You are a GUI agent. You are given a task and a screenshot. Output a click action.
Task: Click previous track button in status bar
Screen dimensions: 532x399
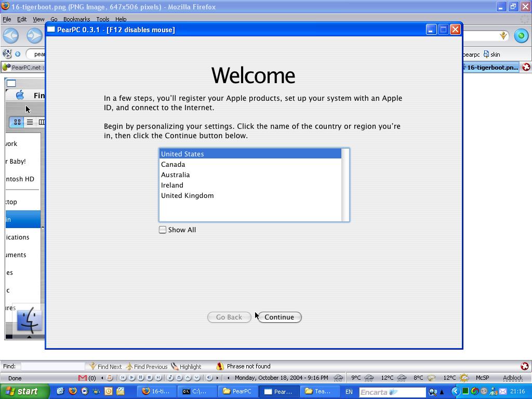click(x=123, y=378)
